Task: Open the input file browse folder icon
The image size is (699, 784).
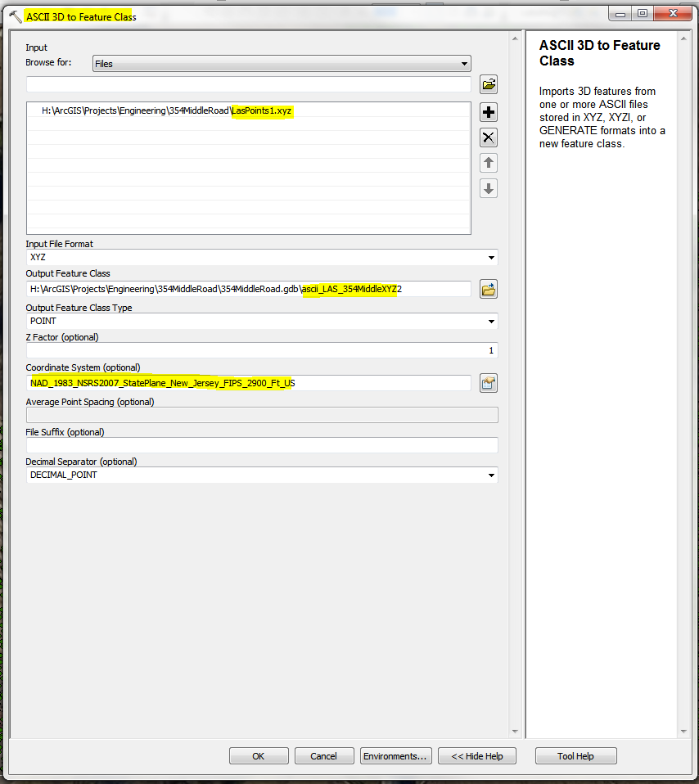Action: (x=489, y=84)
